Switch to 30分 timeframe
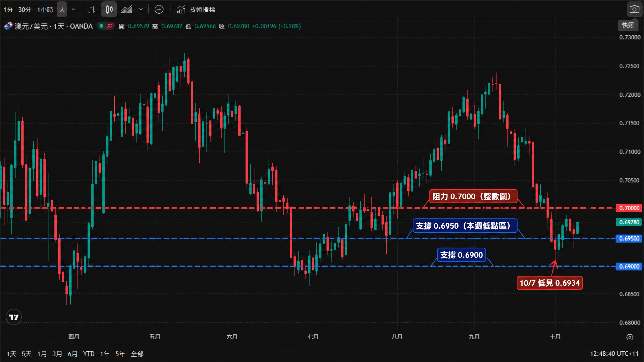The width and height of the screenshot is (644, 362). [25, 10]
